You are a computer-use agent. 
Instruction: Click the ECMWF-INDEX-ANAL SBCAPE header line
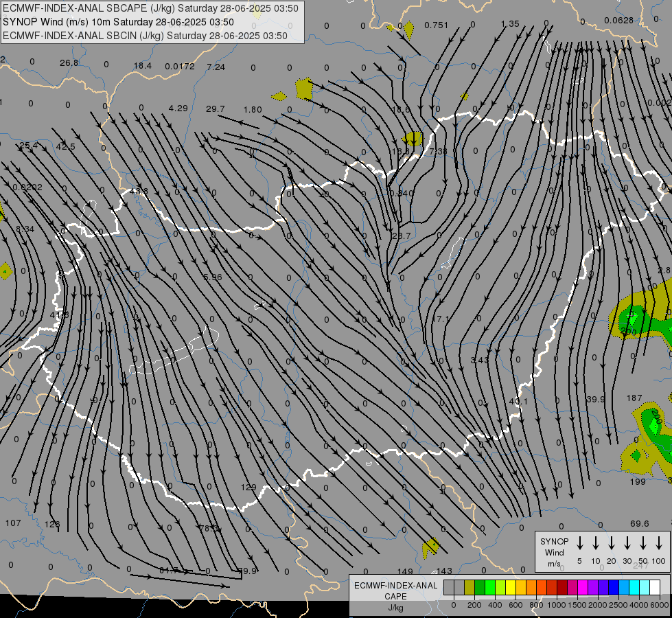tap(150, 8)
